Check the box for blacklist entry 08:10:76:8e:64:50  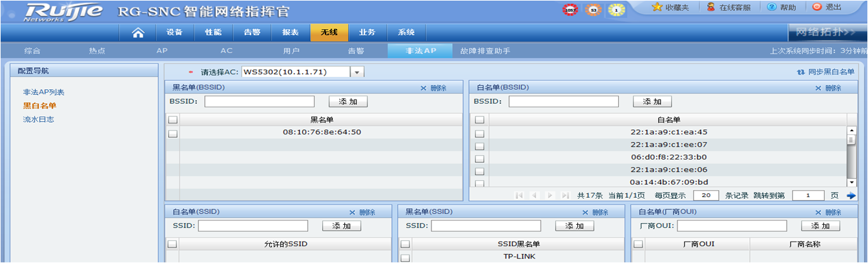tap(172, 133)
